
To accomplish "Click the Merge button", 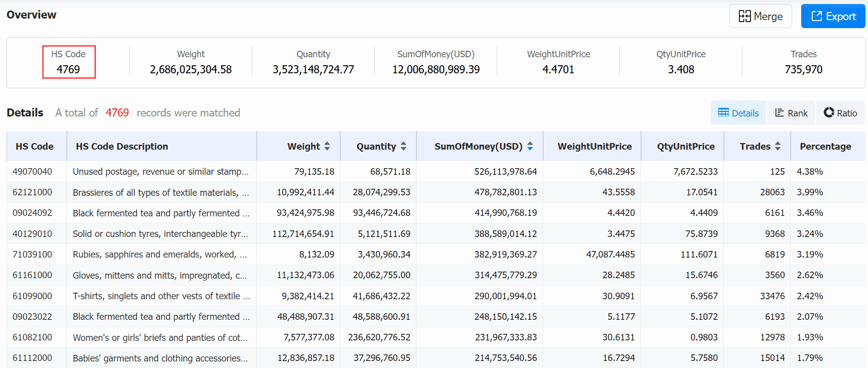I will click(761, 16).
